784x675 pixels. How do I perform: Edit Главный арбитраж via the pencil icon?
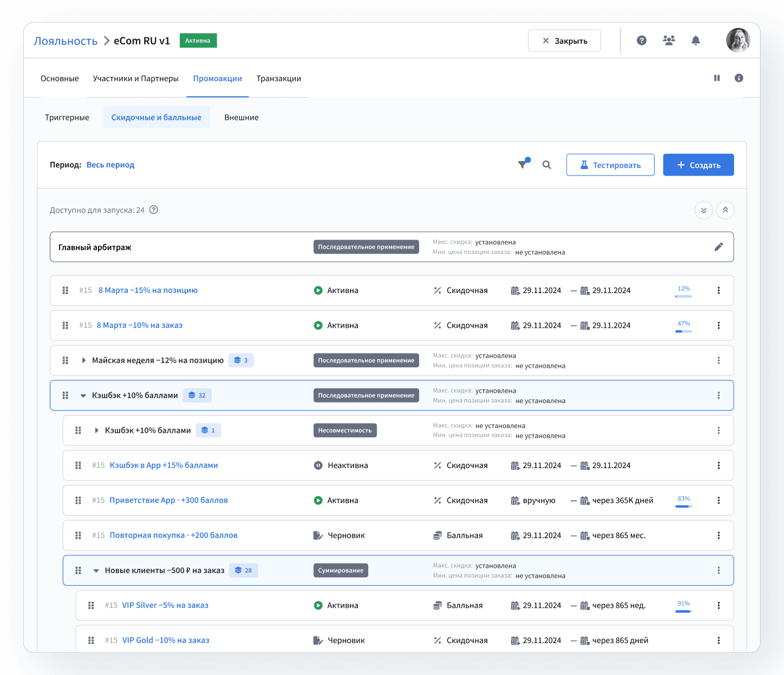[x=719, y=246]
